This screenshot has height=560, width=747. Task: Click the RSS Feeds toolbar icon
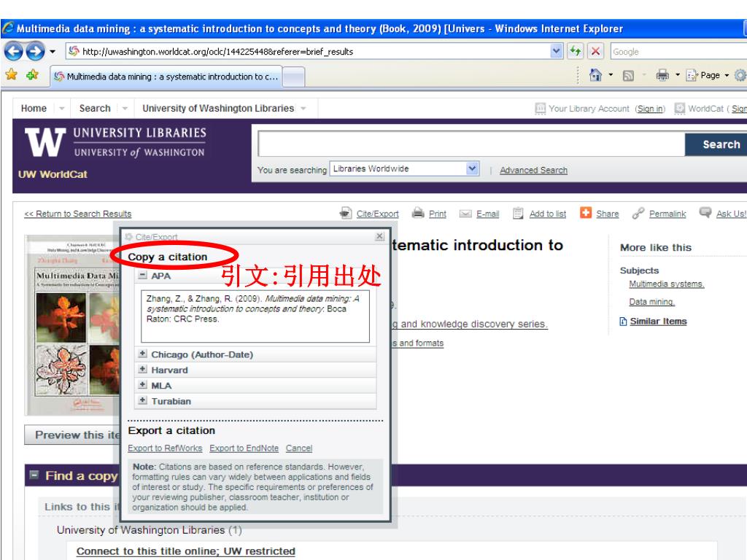coord(628,75)
